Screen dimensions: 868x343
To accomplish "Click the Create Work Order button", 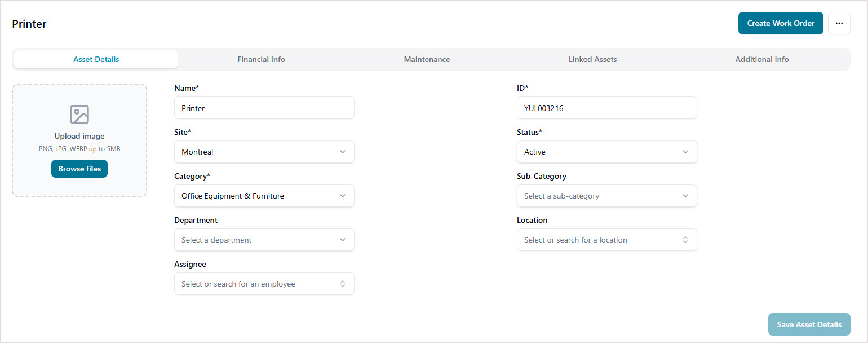I will pos(781,23).
